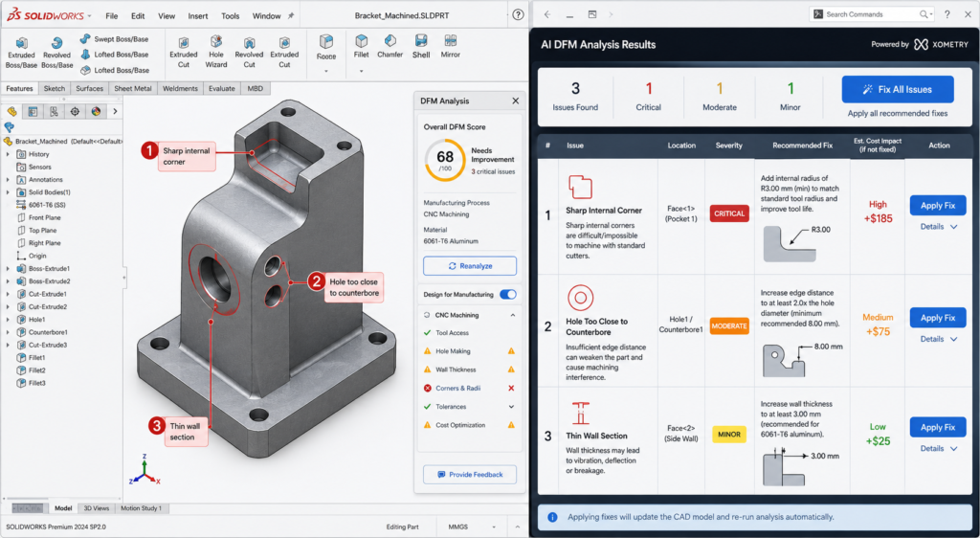The height and width of the screenshot is (538, 980).
Task: Open the DimXpert target icon tab
Action: coord(75,111)
